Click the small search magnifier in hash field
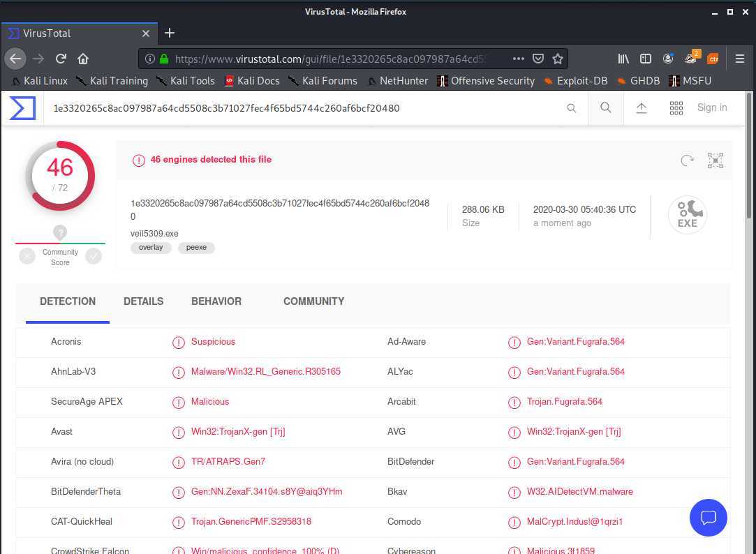This screenshot has width=756, height=554. pyautogui.click(x=571, y=108)
